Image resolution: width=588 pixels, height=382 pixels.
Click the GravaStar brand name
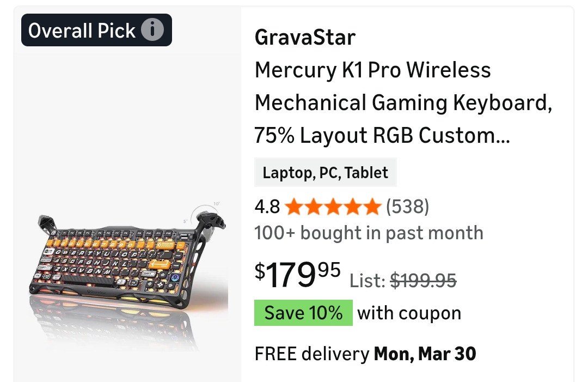pyautogui.click(x=305, y=38)
